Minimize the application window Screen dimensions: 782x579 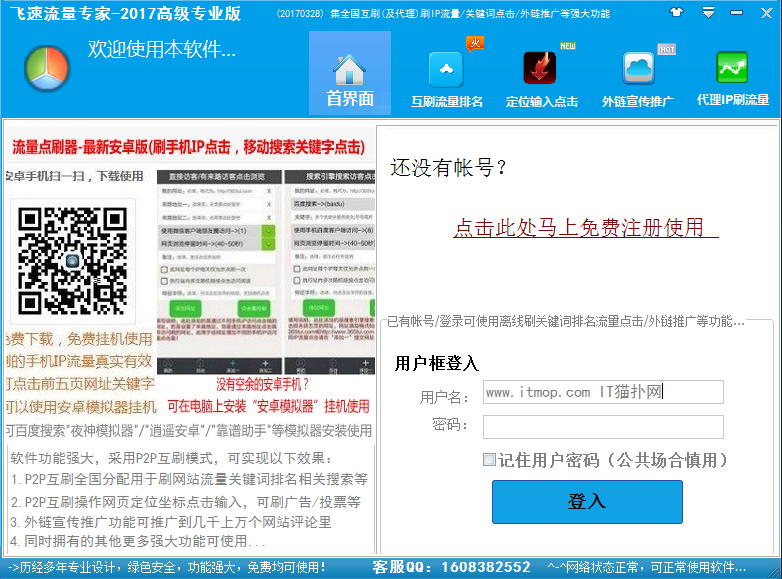click(737, 13)
